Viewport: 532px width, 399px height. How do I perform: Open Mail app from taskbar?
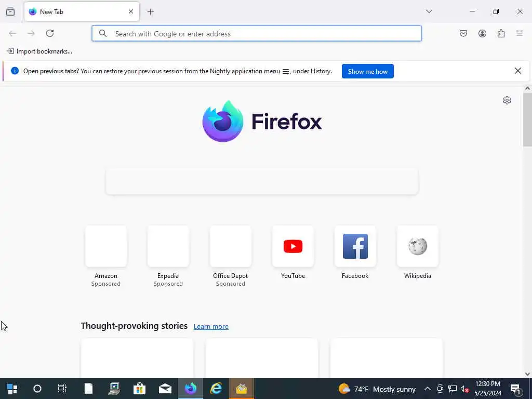point(165,389)
